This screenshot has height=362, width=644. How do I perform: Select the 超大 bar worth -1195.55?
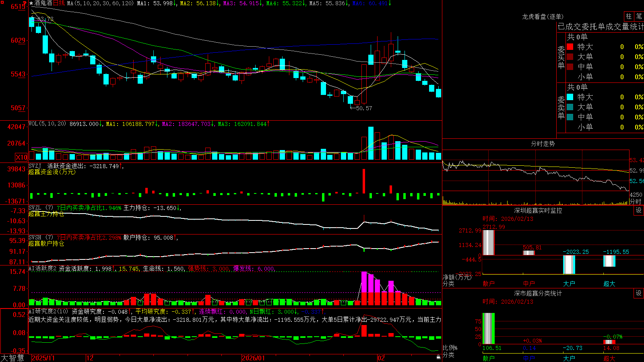point(609,261)
